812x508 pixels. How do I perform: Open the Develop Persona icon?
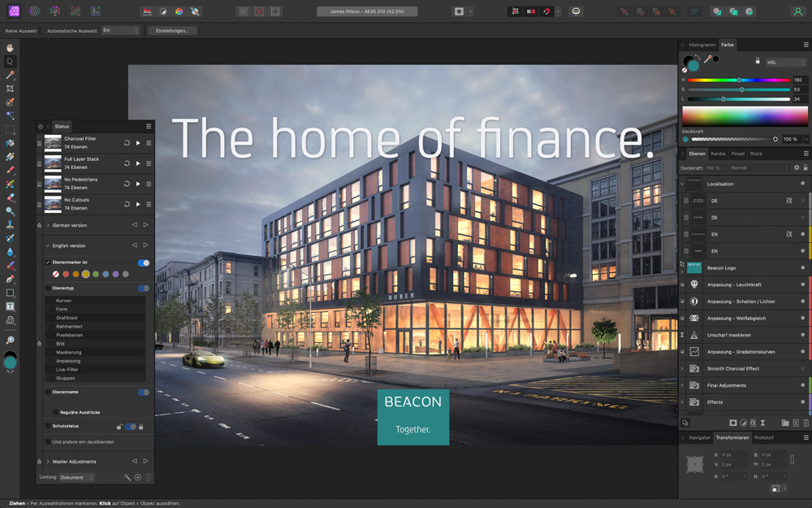pyautogui.click(x=55, y=11)
